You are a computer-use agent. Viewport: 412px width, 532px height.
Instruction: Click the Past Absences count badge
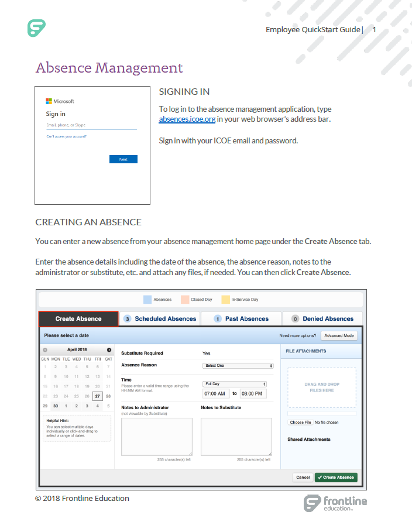tap(218, 319)
